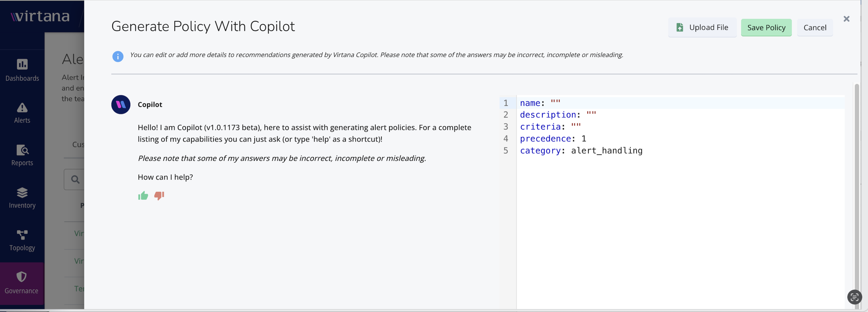The image size is (868, 312).
Task: Click the Save Policy button
Action: point(766,28)
